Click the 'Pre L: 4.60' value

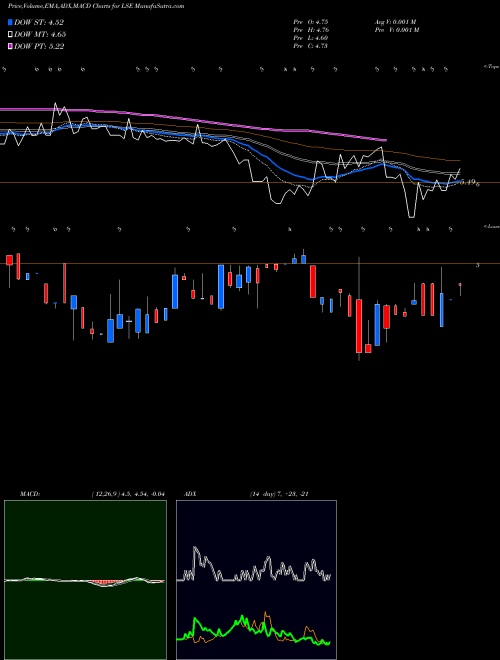(311, 38)
